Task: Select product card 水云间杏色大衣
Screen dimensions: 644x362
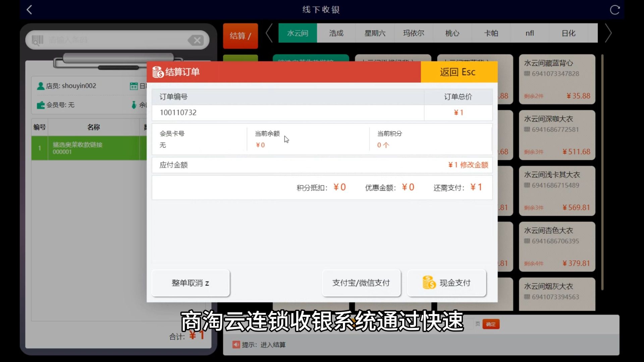Action: pos(557,247)
